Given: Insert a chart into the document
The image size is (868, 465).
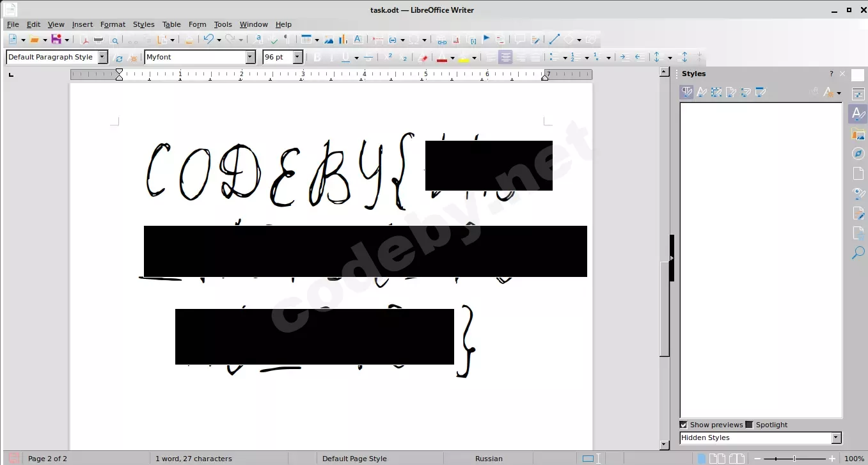Looking at the screenshot, I should (343, 39).
